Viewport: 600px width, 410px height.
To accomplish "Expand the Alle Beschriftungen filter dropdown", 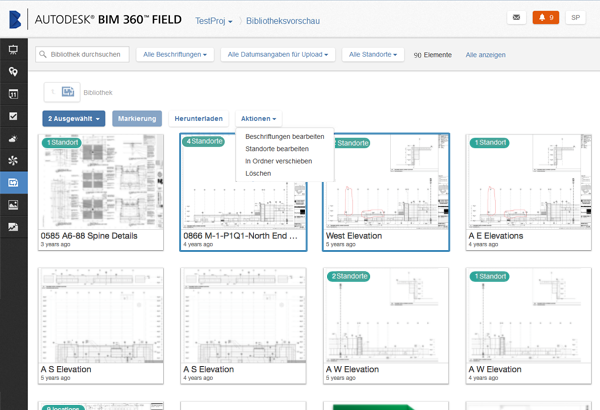I will pos(175,54).
